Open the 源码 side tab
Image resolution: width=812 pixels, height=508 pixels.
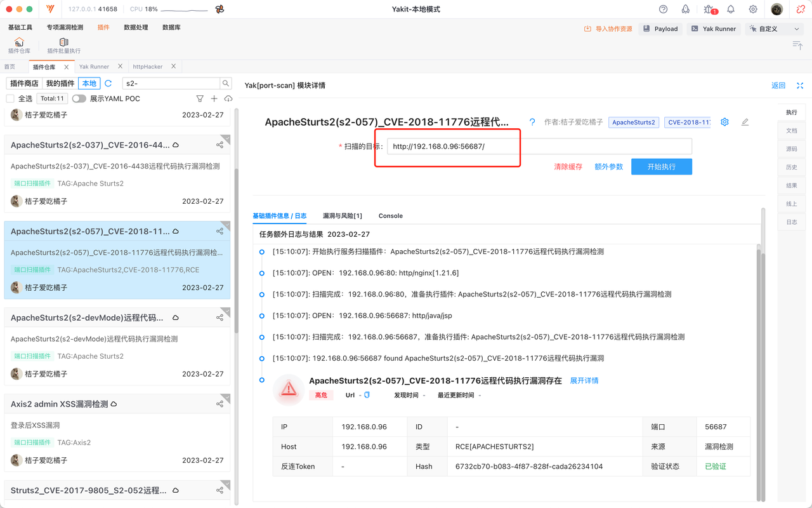coord(791,149)
